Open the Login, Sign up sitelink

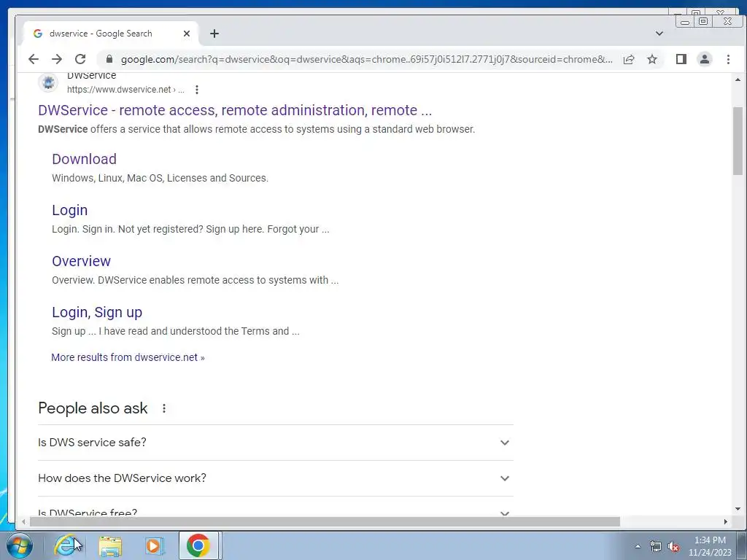(97, 312)
